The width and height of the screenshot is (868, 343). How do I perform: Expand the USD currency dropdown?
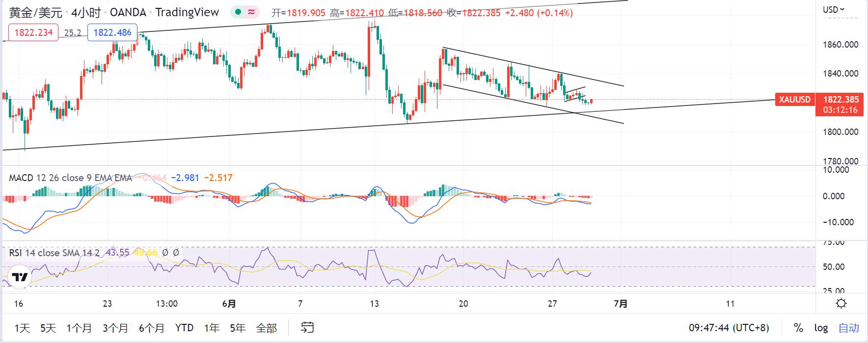[x=834, y=9]
